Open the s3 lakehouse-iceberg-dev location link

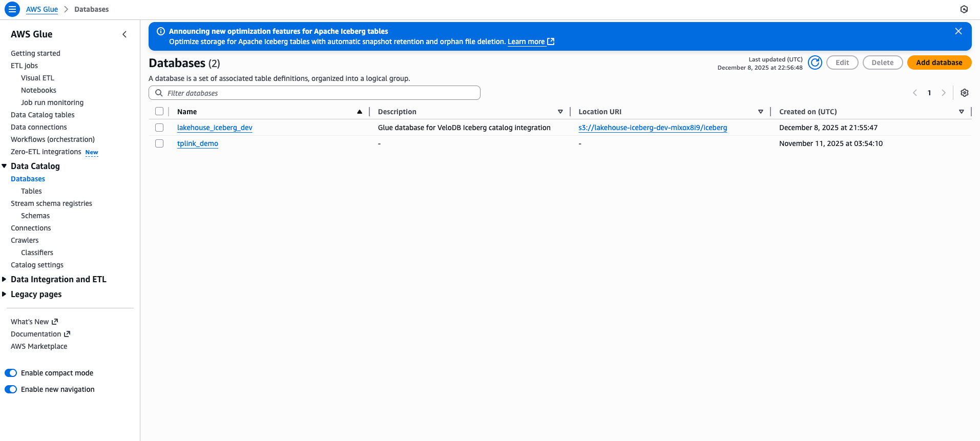653,128
